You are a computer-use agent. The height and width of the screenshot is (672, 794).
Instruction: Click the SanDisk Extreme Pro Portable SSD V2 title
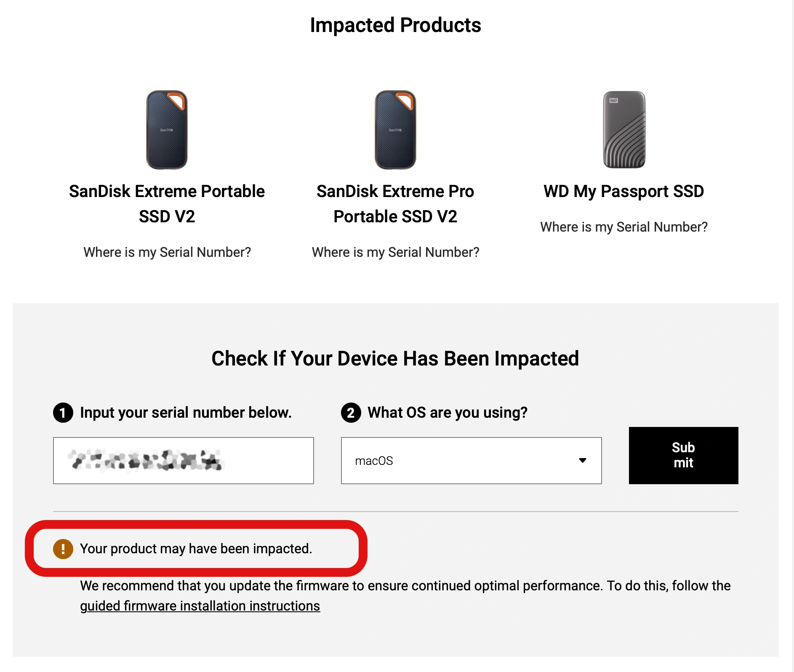point(395,204)
